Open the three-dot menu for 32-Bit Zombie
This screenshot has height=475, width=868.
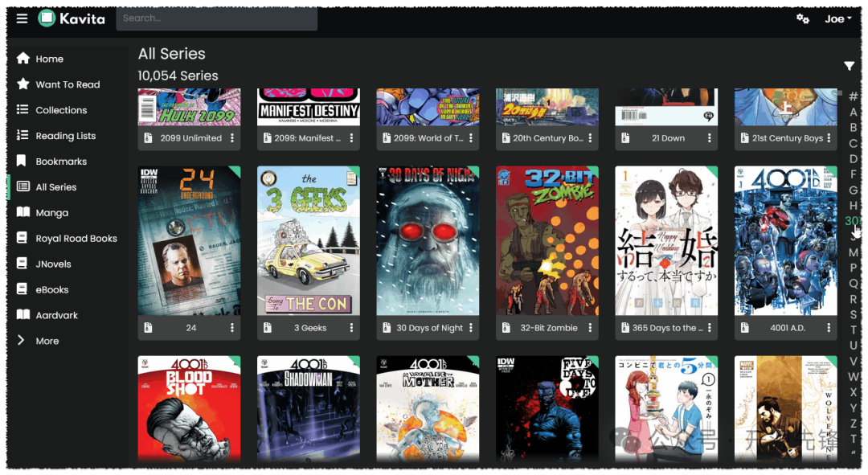(x=590, y=328)
